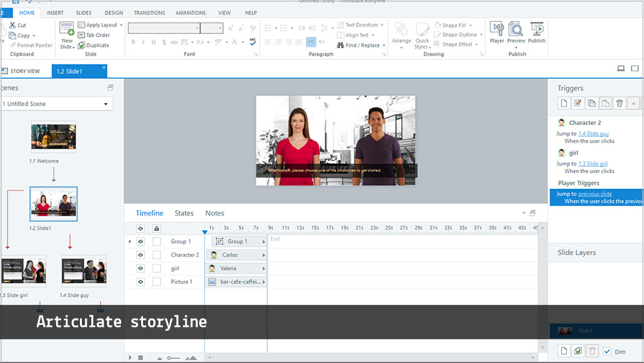Click the Publish icon in the ribbon
644x363 pixels.
pyautogui.click(x=537, y=29)
